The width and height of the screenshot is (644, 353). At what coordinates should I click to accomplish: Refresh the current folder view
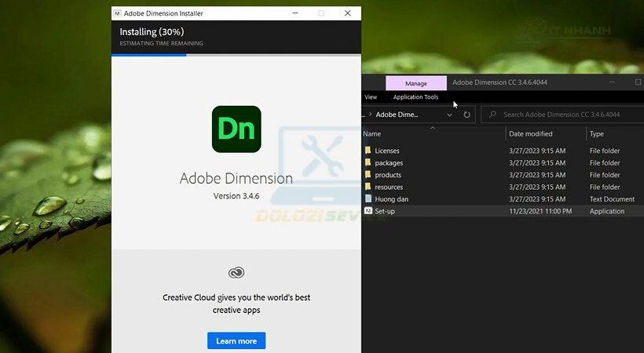[467, 115]
